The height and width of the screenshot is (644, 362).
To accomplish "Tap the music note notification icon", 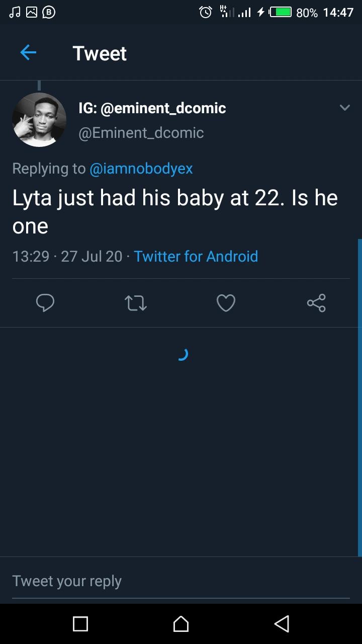I will (15, 12).
